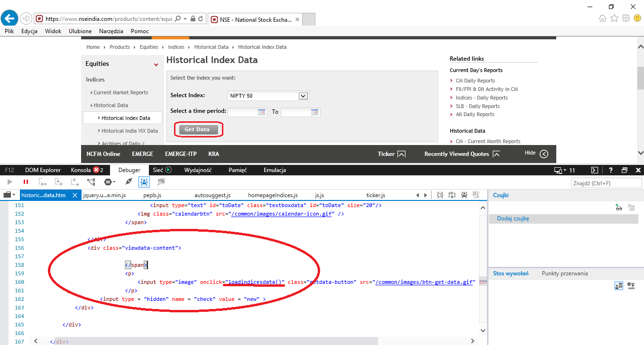
Task: Open the Narzędzia menu
Action: [x=111, y=31]
